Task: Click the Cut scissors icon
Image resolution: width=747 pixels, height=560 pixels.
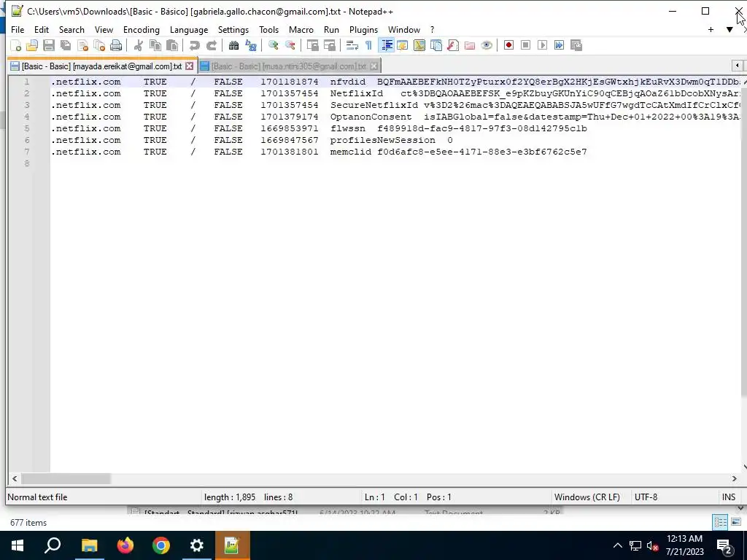Action: [x=138, y=45]
